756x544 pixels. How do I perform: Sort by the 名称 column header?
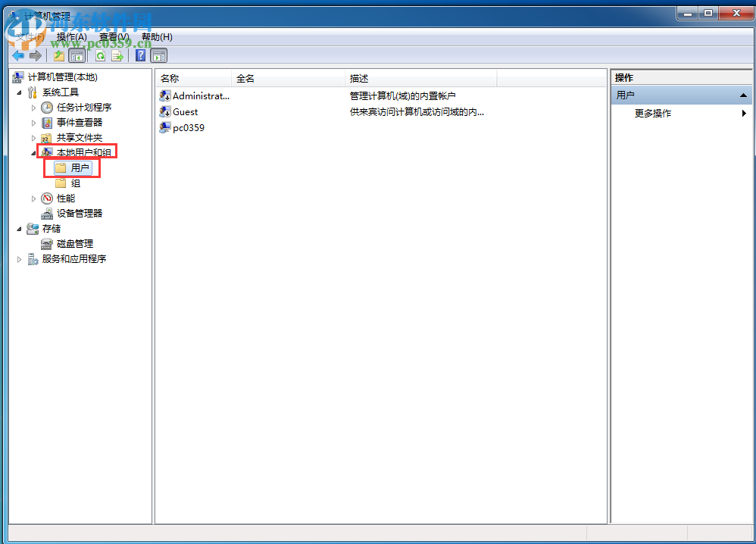(195, 78)
